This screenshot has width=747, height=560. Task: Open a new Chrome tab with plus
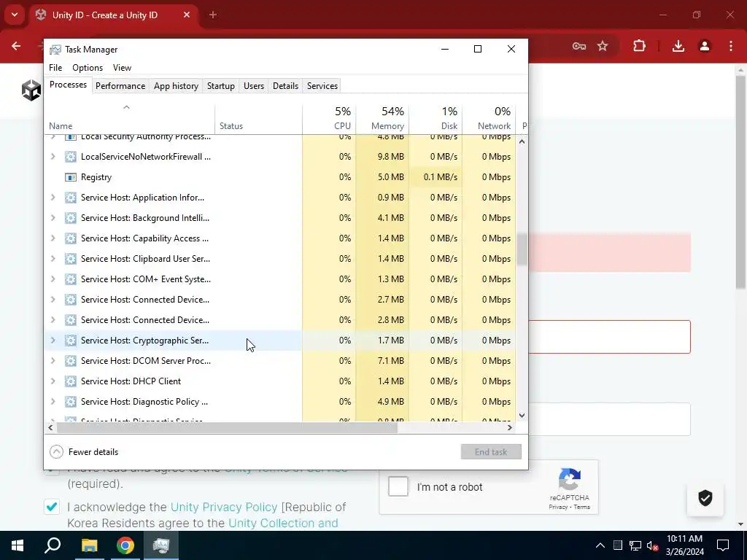click(x=213, y=15)
